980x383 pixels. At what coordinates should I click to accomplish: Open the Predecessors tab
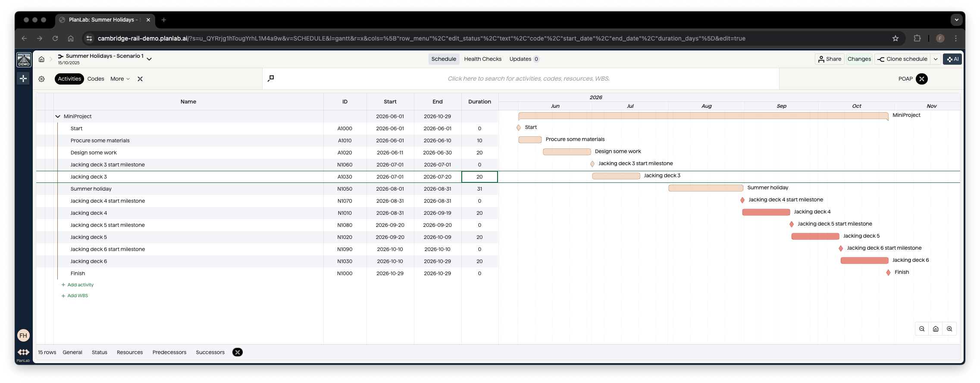pos(169,352)
